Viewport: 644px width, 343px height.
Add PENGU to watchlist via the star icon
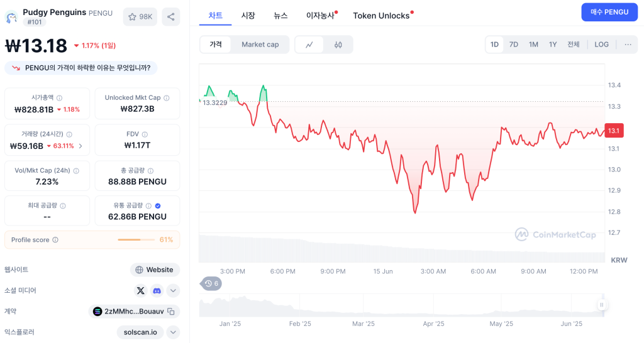click(x=140, y=17)
